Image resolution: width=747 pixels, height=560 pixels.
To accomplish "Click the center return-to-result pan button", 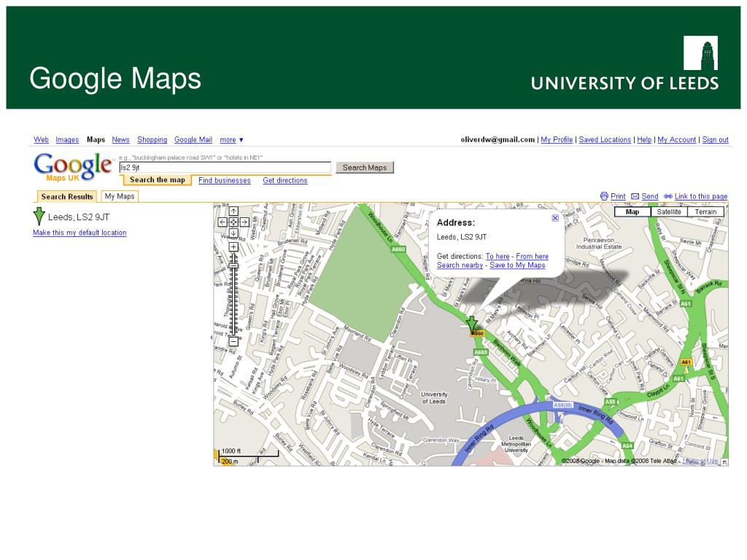I will coord(233,222).
